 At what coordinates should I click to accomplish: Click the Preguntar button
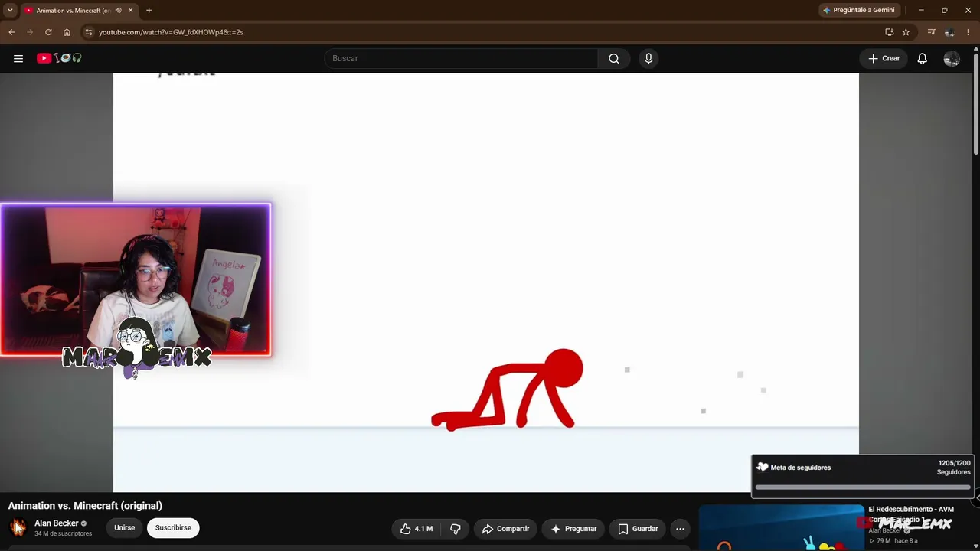(x=573, y=529)
